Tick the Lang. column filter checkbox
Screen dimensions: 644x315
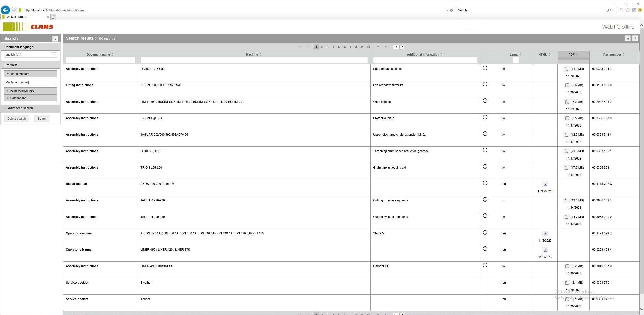(516, 60)
